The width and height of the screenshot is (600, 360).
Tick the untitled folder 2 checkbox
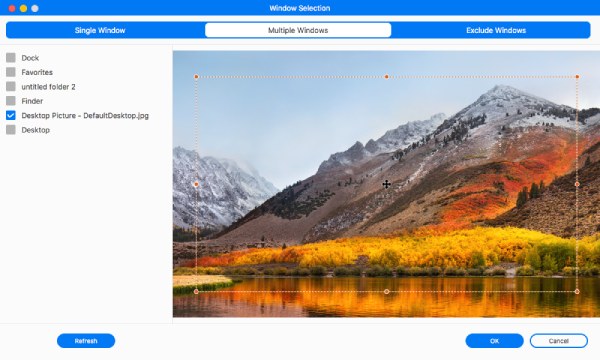click(11, 86)
